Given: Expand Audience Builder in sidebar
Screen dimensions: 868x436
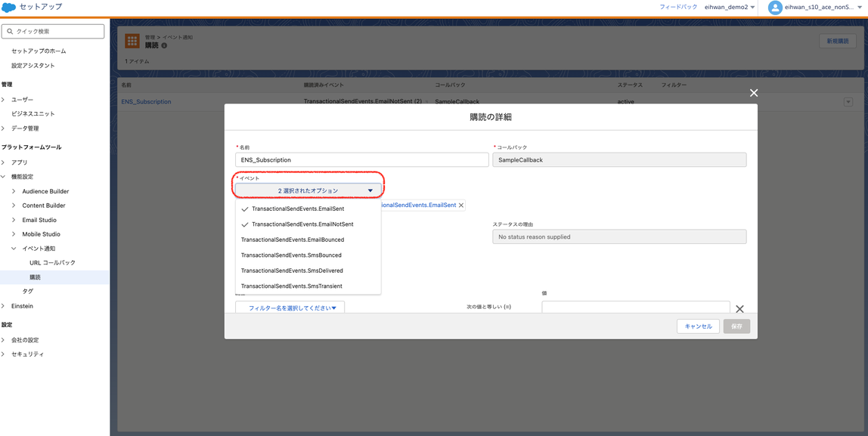Looking at the screenshot, I should pos(14,191).
